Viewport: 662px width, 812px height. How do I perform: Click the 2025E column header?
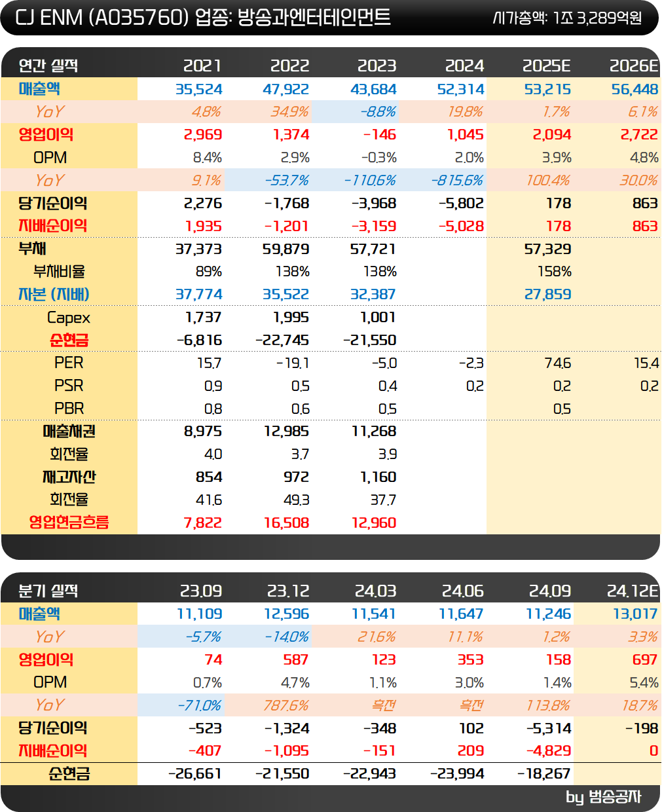[x=546, y=65]
